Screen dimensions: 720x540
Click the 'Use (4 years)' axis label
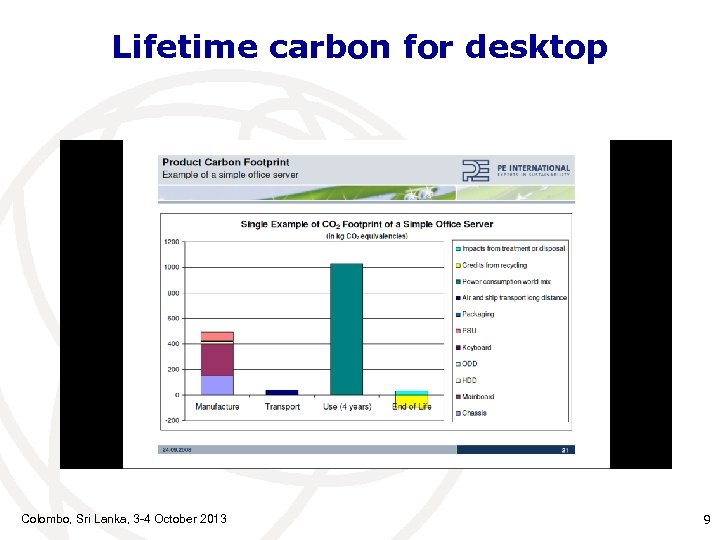[x=347, y=406]
